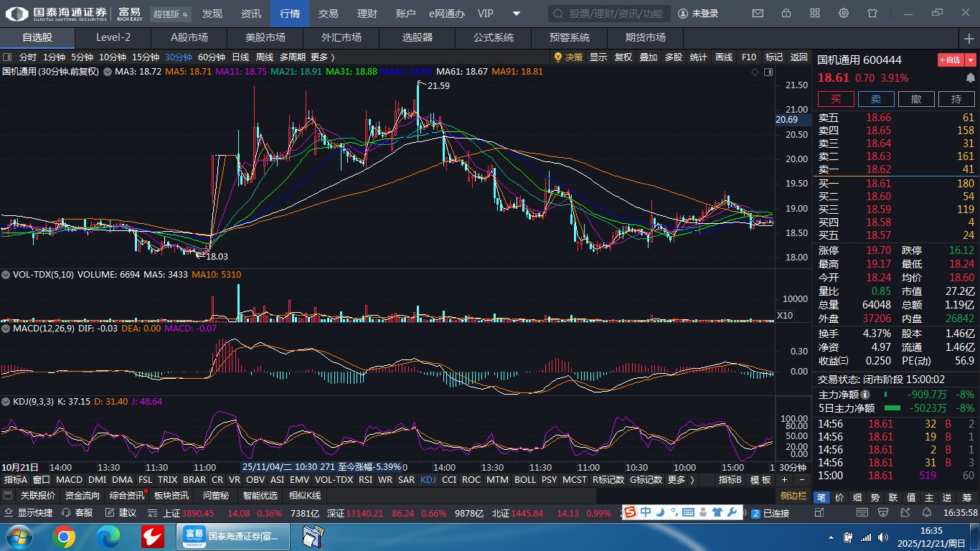Click the price alert bell icon
The height and width of the screenshot is (551, 980).
tap(970, 77)
